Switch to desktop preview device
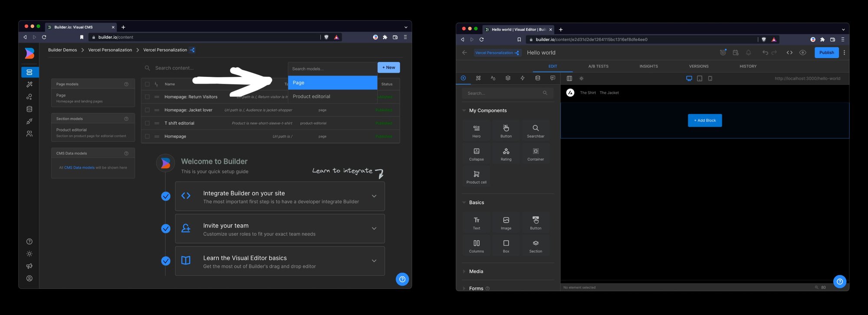The image size is (868, 315). [689, 79]
